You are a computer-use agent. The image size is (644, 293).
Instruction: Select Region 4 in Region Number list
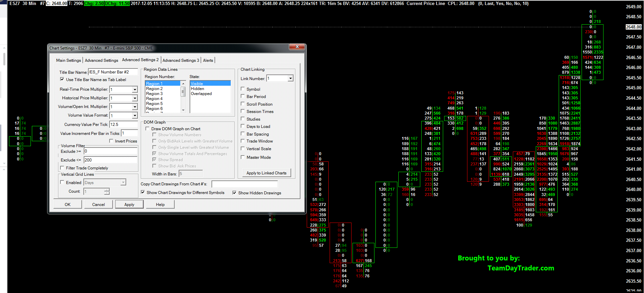pos(163,98)
